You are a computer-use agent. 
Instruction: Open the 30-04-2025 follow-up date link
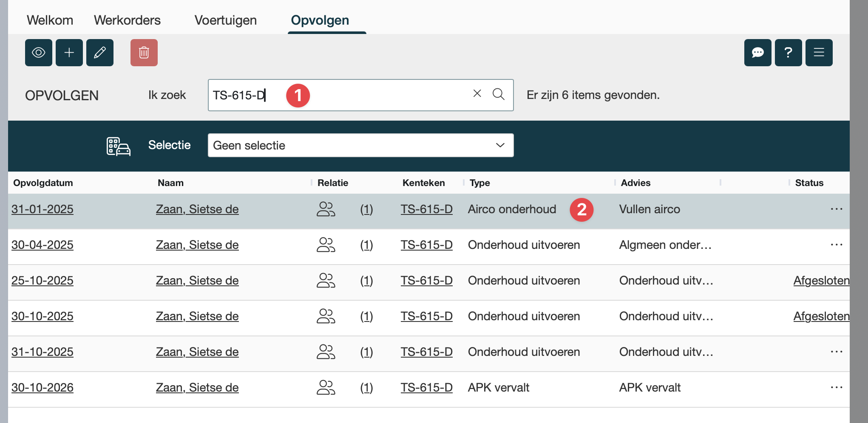point(43,245)
